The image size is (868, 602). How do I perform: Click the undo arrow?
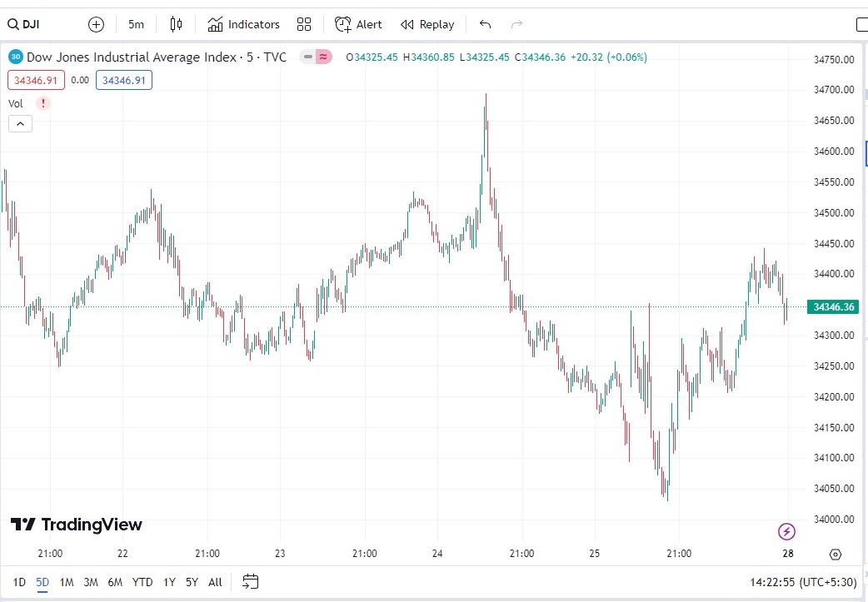coord(486,24)
